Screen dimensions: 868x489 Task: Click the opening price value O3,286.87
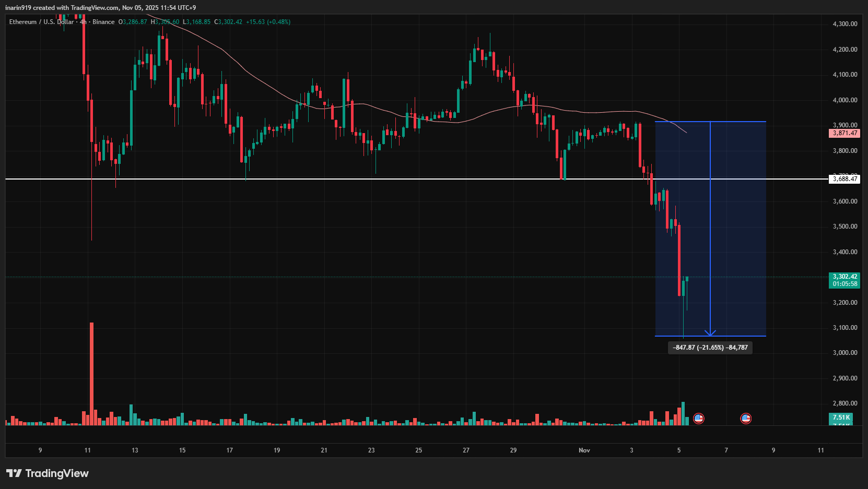pos(133,22)
